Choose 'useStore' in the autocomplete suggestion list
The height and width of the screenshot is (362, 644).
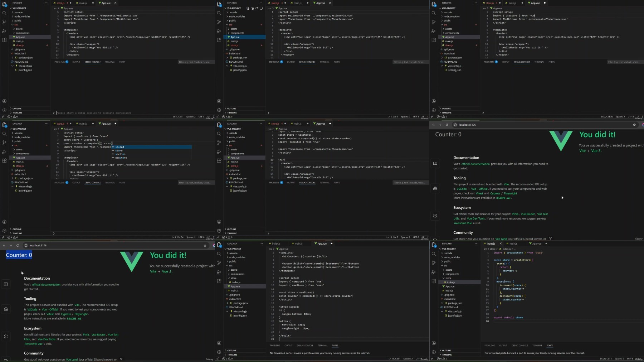[121, 158]
